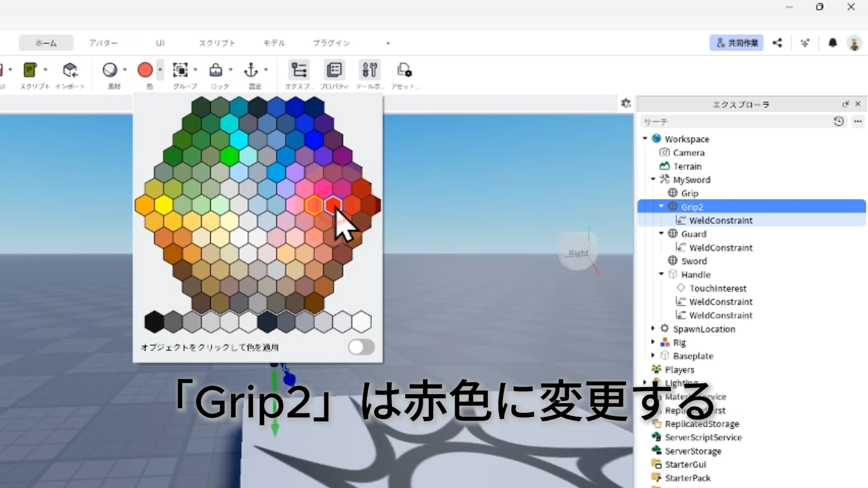Click the Group (グループ) tool icon
This screenshot has width=868, height=488.
(180, 70)
